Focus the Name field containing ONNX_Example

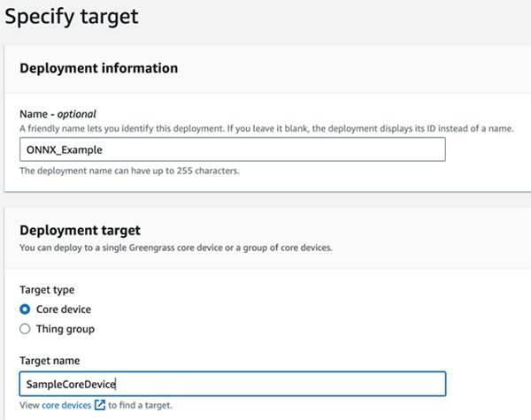point(232,150)
